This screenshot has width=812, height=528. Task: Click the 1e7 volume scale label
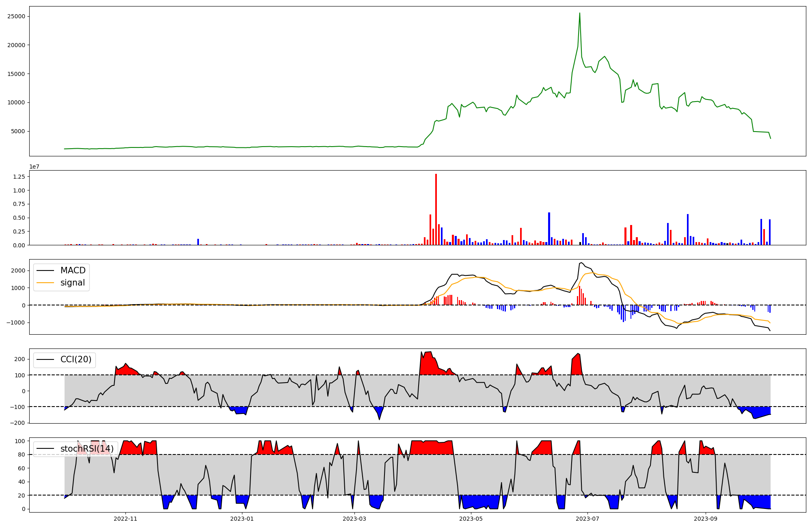click(34, 167)
